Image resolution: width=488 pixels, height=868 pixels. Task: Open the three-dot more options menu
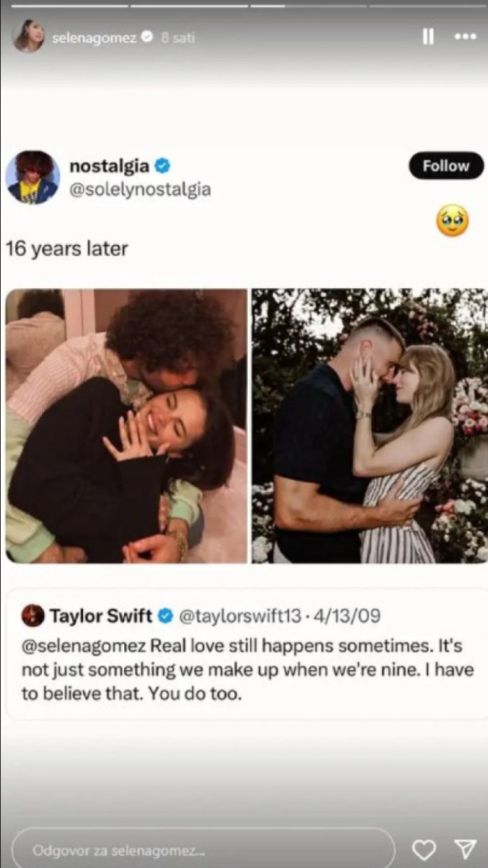click(x=465, y=37)
